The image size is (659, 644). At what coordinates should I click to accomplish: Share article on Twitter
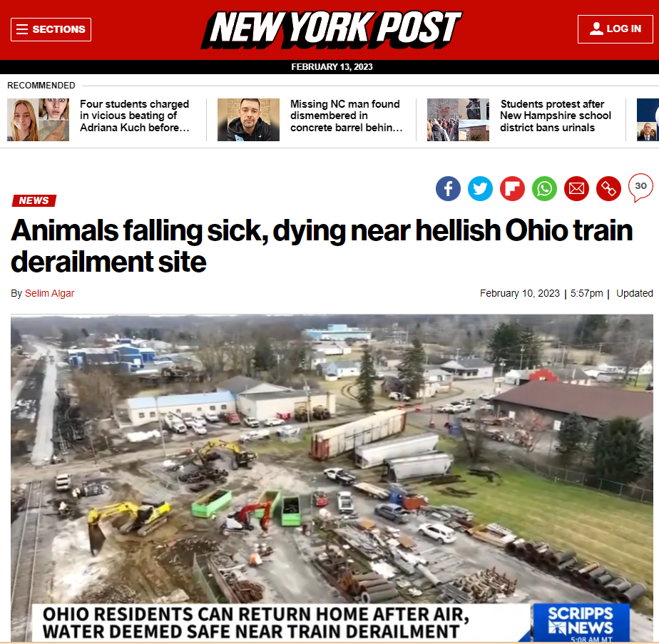click(x=480, y=189)
